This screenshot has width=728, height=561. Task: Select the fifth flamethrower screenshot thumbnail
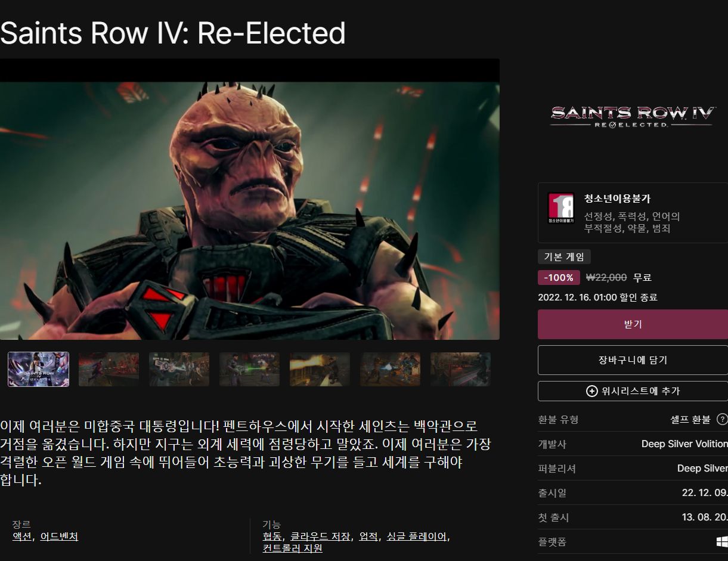320,369
